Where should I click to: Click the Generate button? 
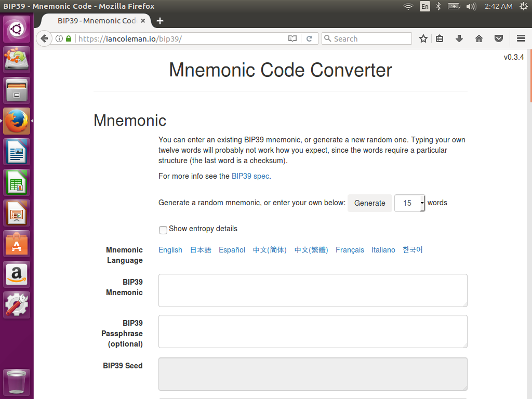coord(369,203)
